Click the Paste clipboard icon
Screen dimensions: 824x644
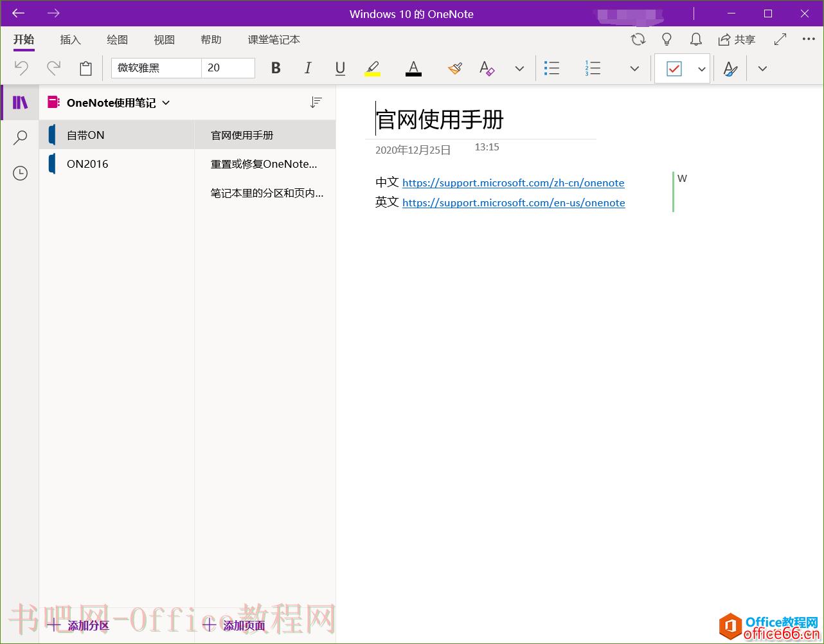tap(85, 68)
